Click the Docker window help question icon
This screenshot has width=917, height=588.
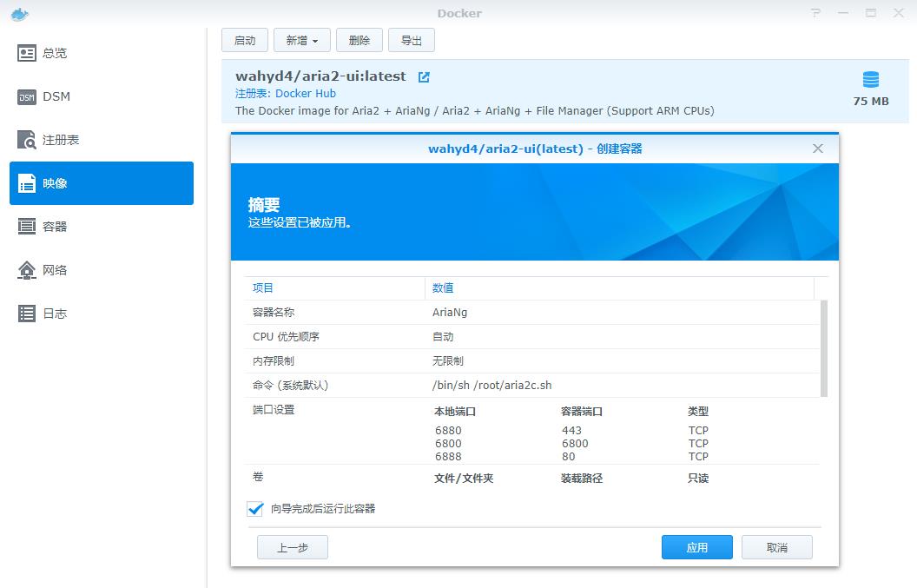coord(815,13)
